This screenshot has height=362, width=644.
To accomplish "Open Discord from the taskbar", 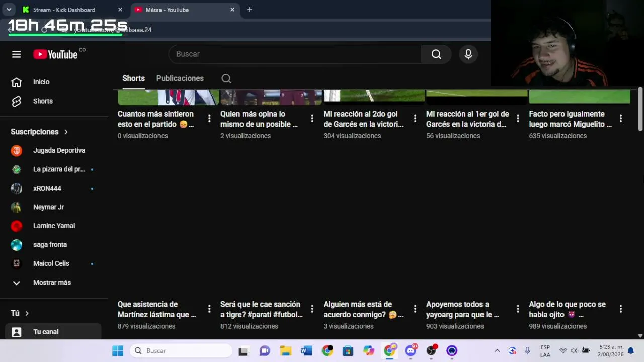I will point(411,351).
